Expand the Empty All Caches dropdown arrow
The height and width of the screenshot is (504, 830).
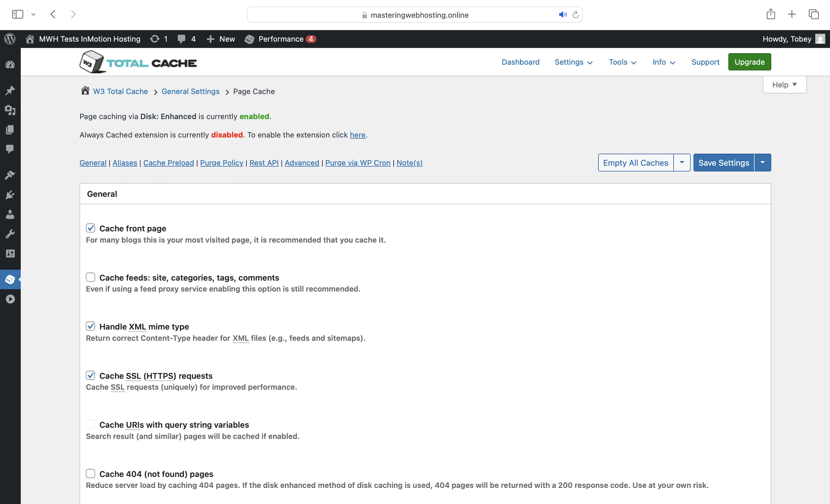(x=682, y=163)
